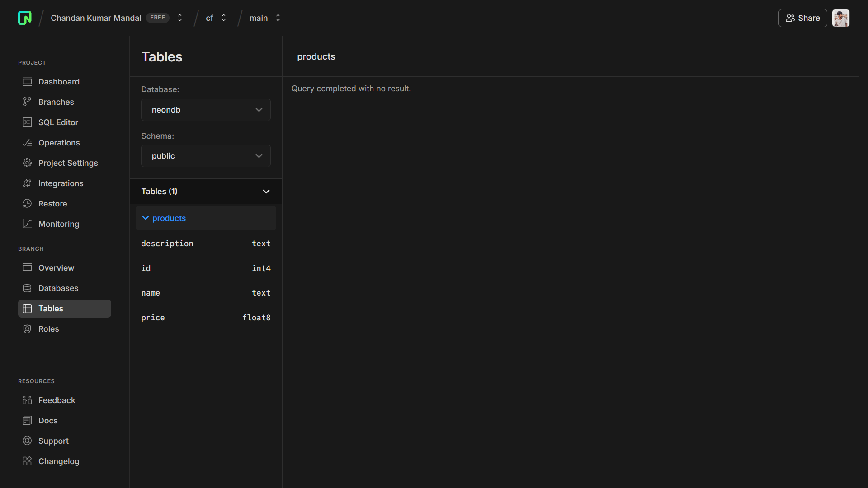The width and height of the screenshot is (868, 488).
Task: Click the Neon logo icon
Action: tap(25, 18)
